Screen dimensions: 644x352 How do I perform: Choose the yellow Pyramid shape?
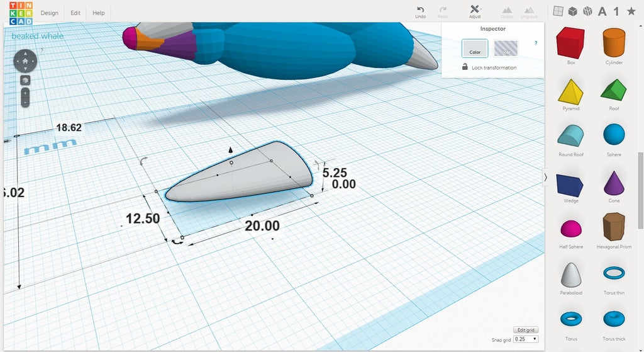point(570,91)
